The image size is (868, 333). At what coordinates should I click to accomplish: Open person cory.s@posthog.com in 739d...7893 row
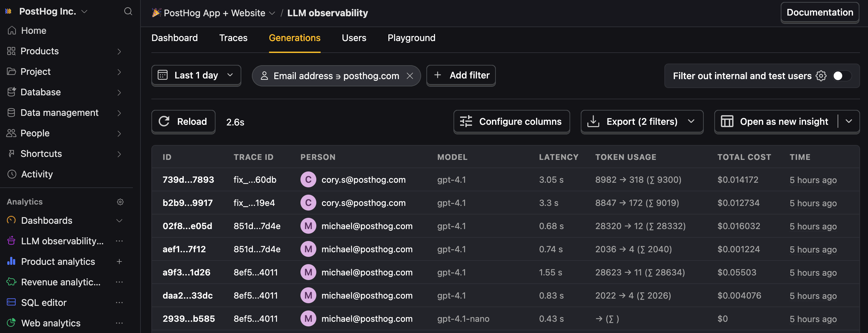(x=363, y=180)
